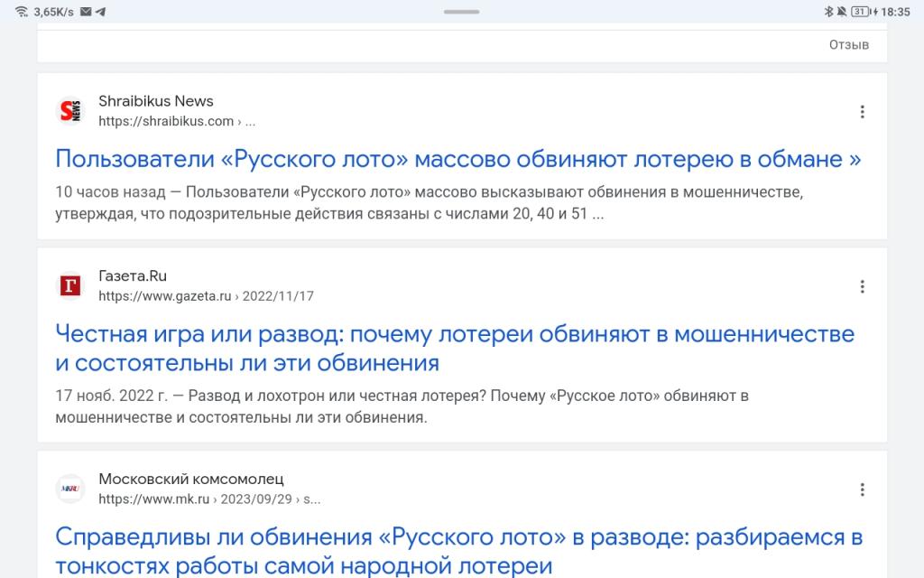
Task: Tap the Wi-Fi status icon
Action: tap(22, 12)
